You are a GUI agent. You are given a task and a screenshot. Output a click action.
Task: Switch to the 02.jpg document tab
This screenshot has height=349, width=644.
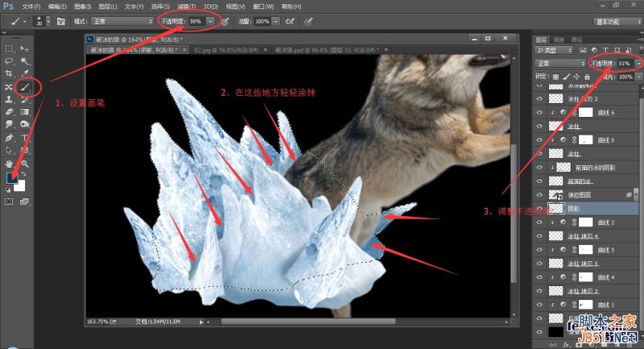click(x=226, y=50)
